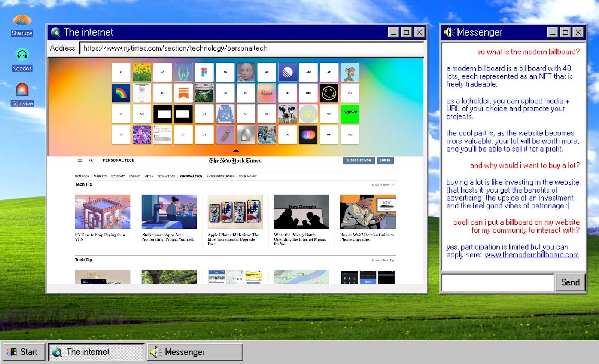Viewport: 599px width, 364px height.
Task: Open the VPN article thumbnail
Action: [x=103, y=211]
